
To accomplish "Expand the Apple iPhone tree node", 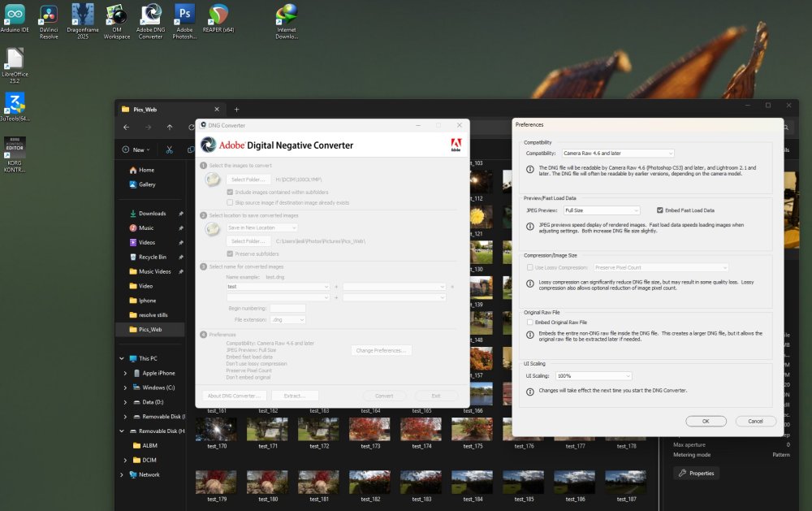I will [124, 373].
